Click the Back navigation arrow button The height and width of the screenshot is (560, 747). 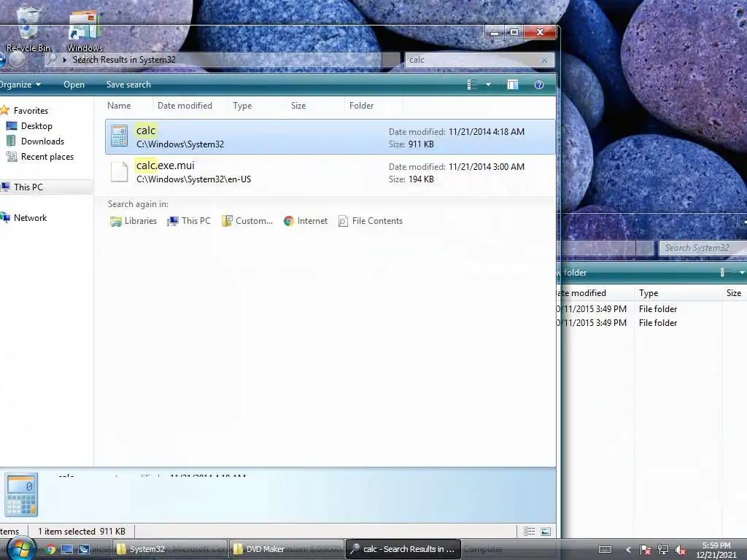2,60
